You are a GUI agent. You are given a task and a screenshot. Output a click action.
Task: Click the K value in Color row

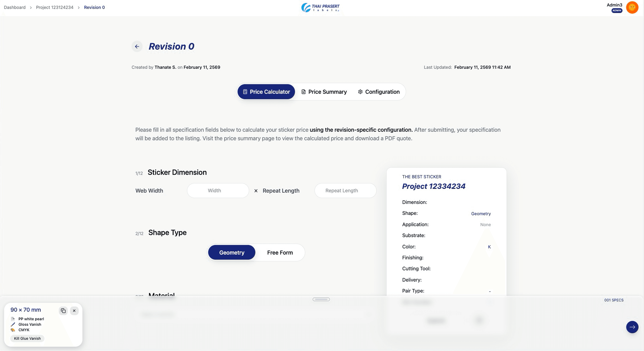(489, 247)
